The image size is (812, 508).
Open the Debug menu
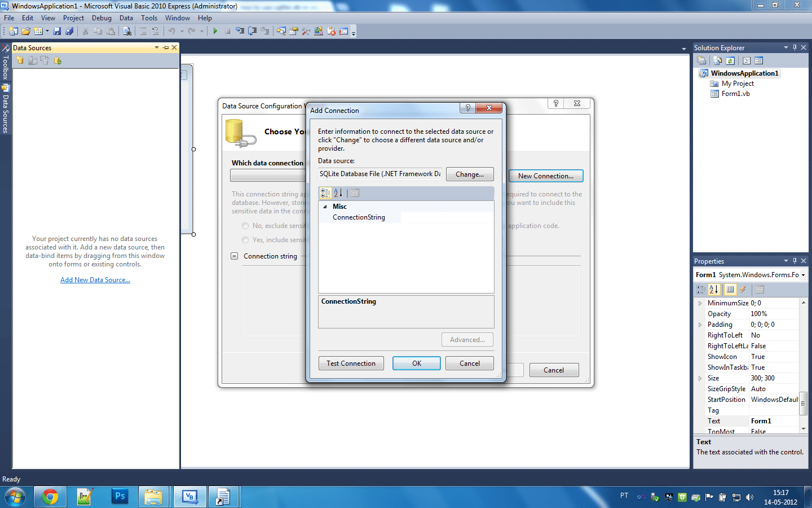(x=101, y=18)
